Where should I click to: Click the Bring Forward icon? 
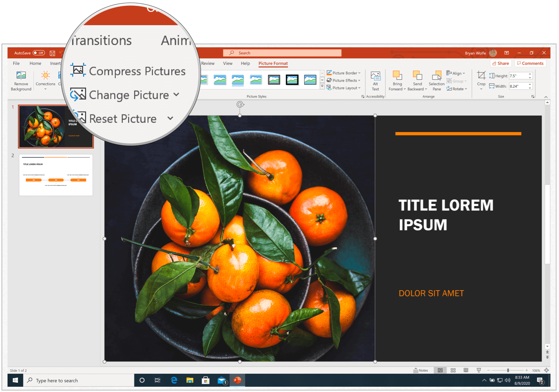397,75
